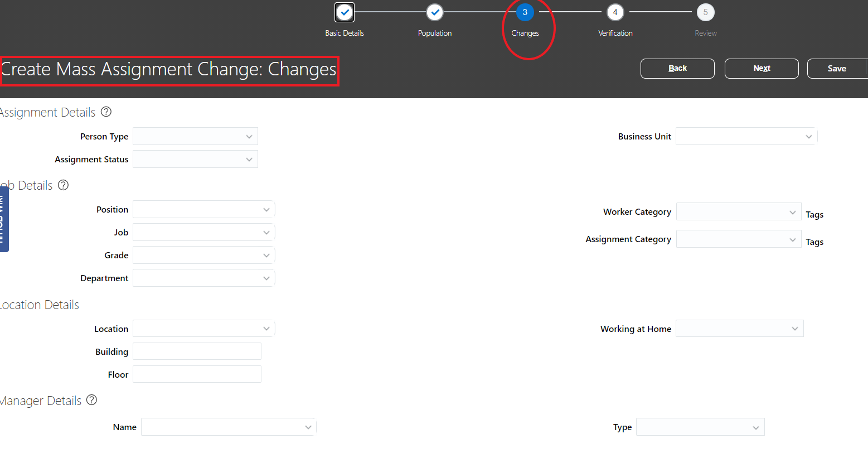The height and width of the screenshot is (453, 868).
Task: Click the Next button
Action: [x=762, y=68]
